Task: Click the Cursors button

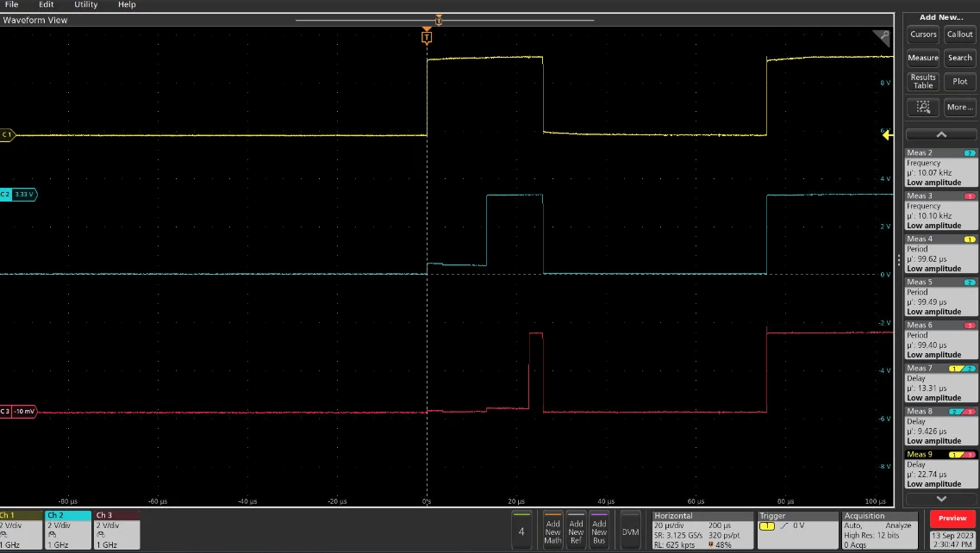Action: [x=923, y=34]
